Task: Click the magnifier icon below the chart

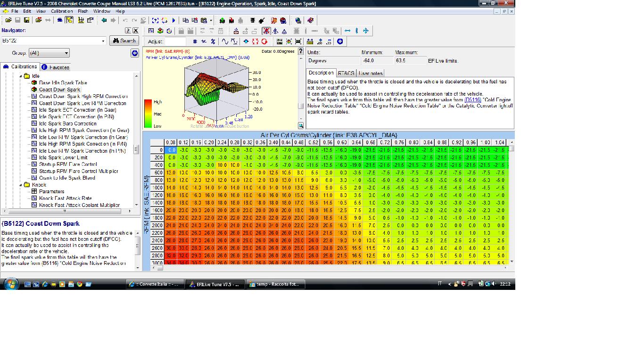Action: [301, 125]
